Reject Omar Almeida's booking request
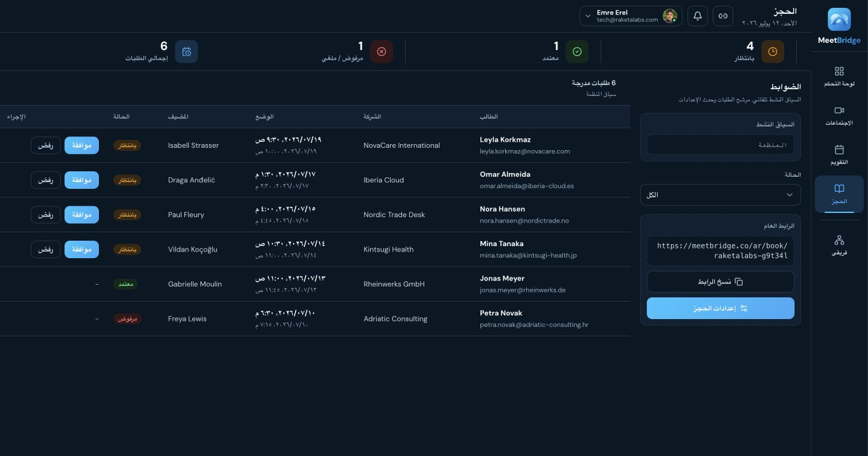Image resolution: width=868 pixels, height=456 pixels. (x=46, y=180)
